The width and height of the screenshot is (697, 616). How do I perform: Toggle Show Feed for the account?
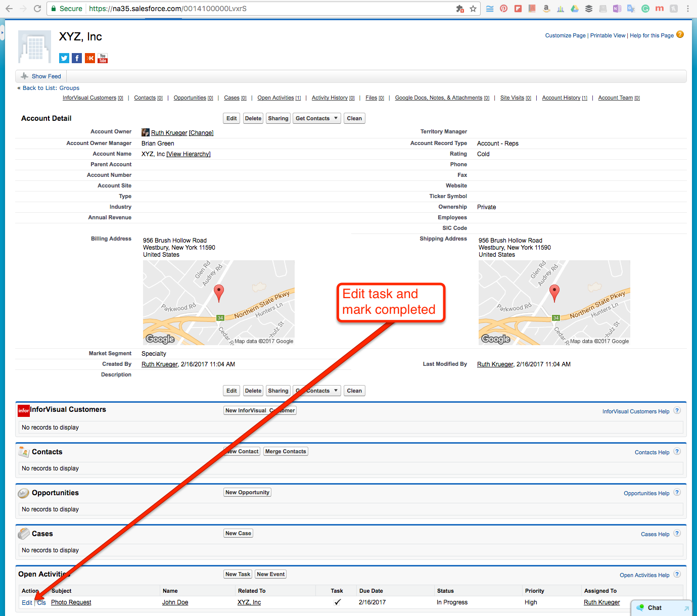click(x=41, y=76)
